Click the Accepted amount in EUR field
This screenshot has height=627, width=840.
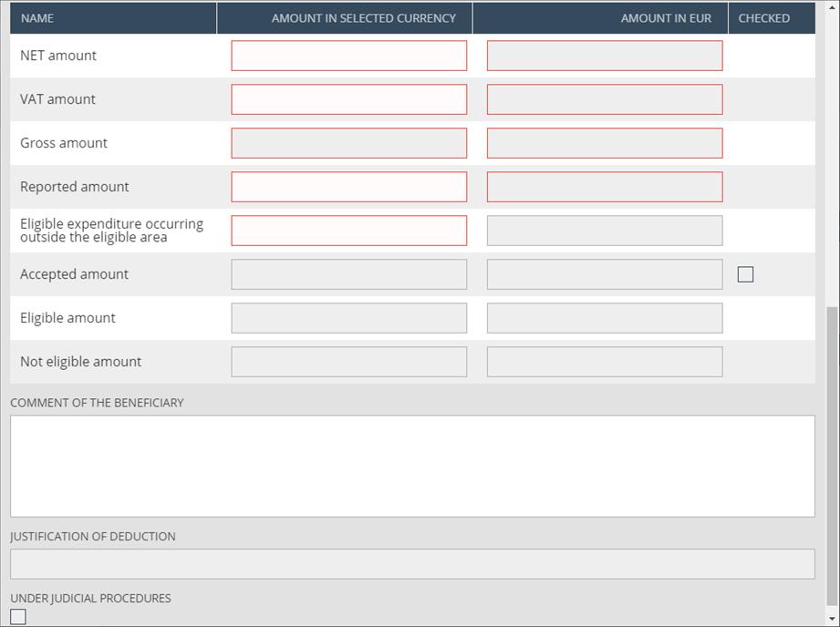(605, 274)
